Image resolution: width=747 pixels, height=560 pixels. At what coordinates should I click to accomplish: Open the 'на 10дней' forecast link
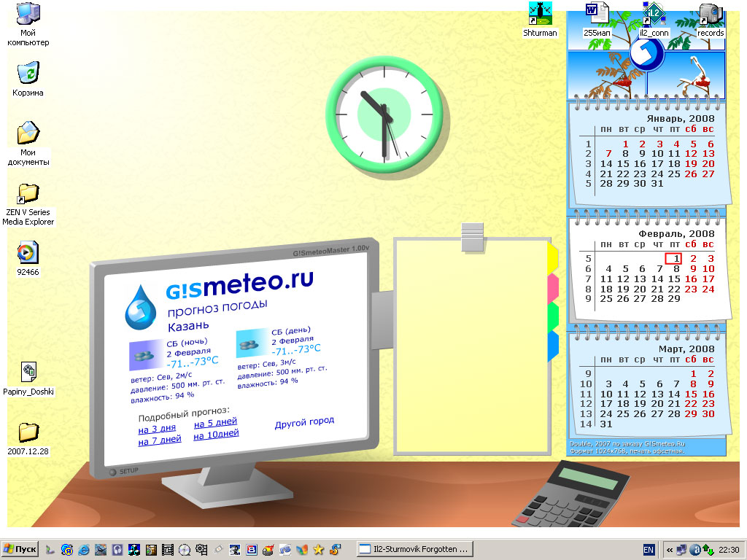point(216,435)
